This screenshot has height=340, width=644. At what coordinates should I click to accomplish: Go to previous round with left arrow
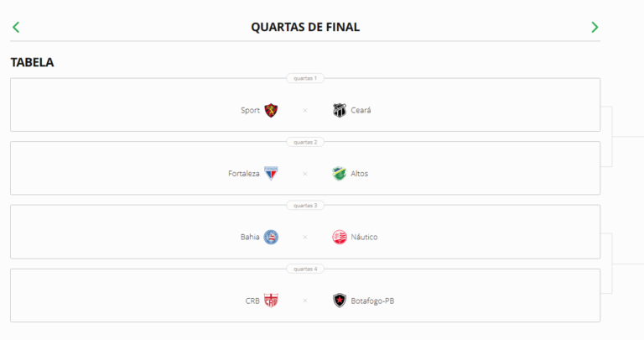[x=16, y=27]
